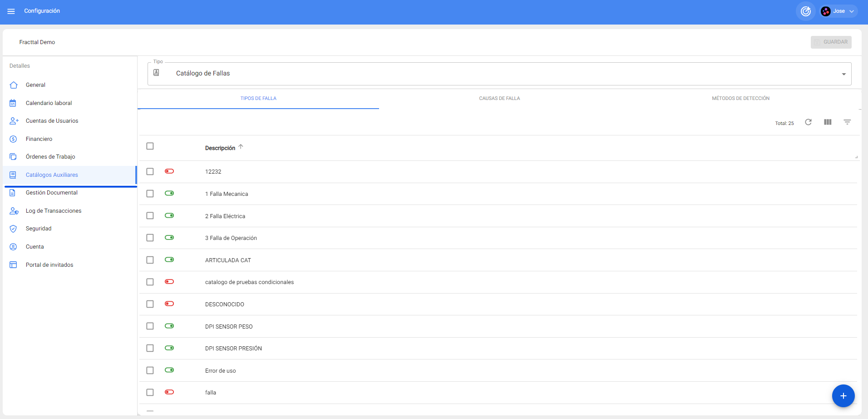Click the Guardar button
This screenshot has width=868, height=419.
pos(831,42)
